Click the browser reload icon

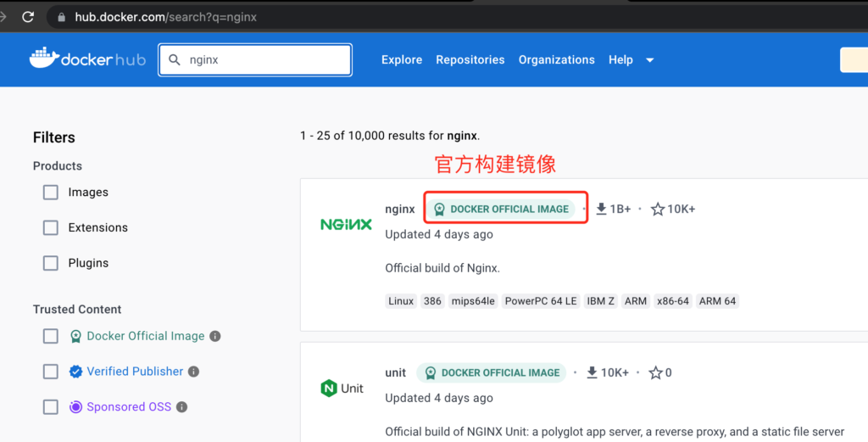[x=28, y=17]
